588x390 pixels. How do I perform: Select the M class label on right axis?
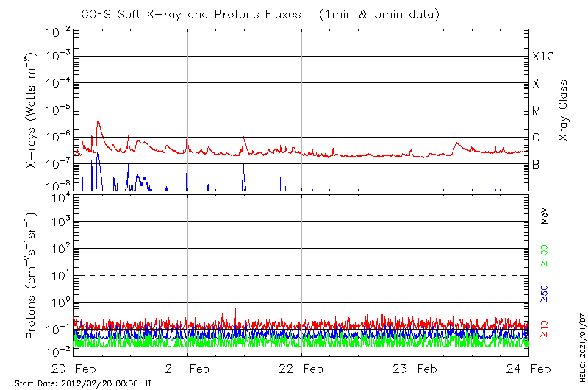point(537,111)
